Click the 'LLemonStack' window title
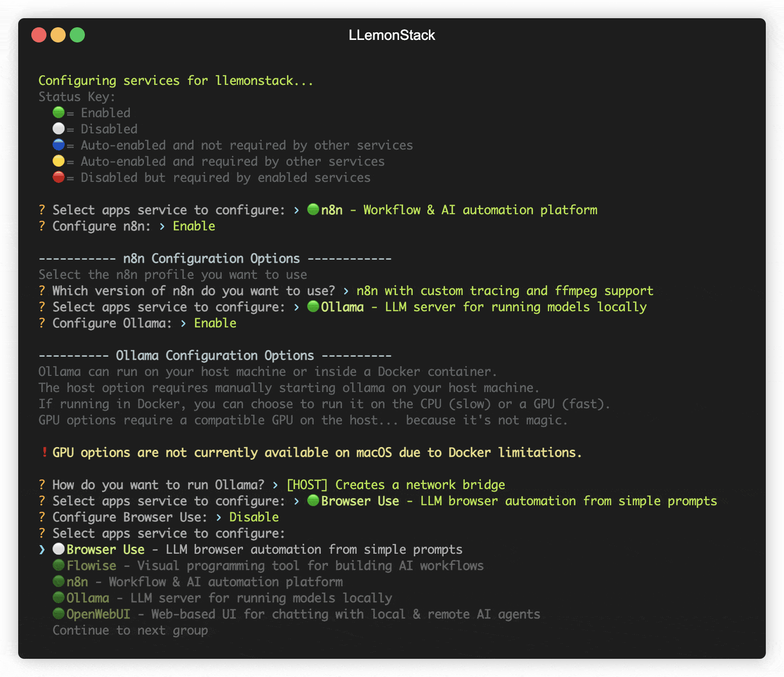 pos(392,35)
